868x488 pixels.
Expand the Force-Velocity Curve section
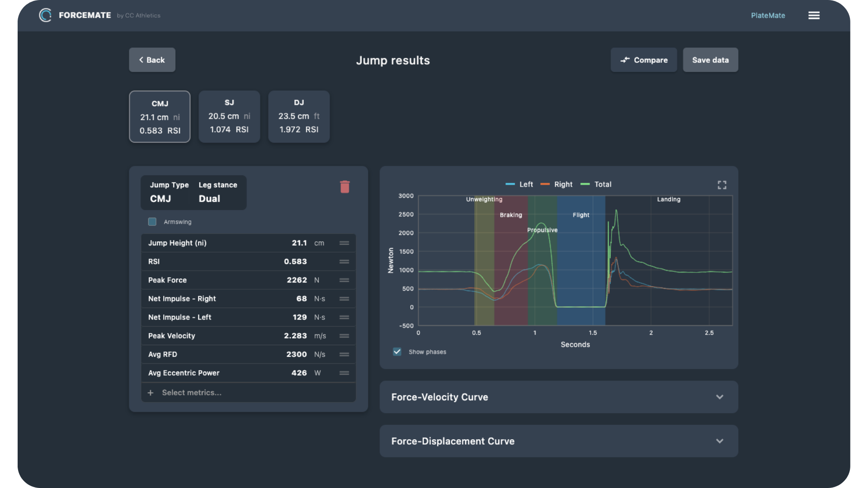(719, 397)
